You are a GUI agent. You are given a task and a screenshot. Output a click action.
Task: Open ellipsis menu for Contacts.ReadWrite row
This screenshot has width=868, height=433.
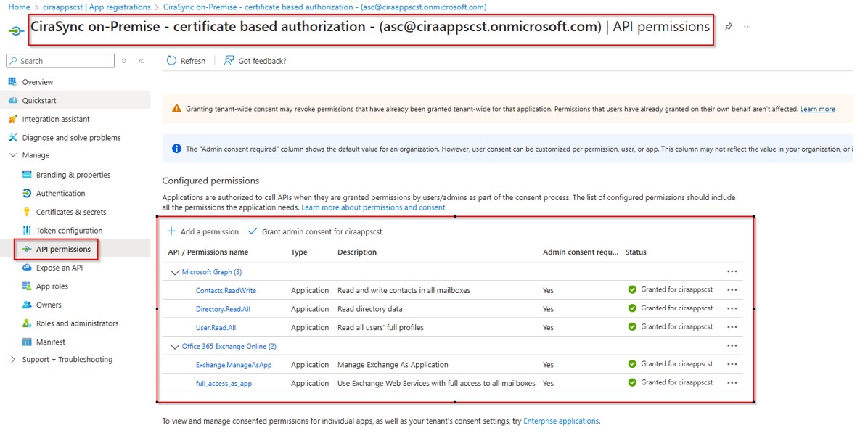(732, 290)
